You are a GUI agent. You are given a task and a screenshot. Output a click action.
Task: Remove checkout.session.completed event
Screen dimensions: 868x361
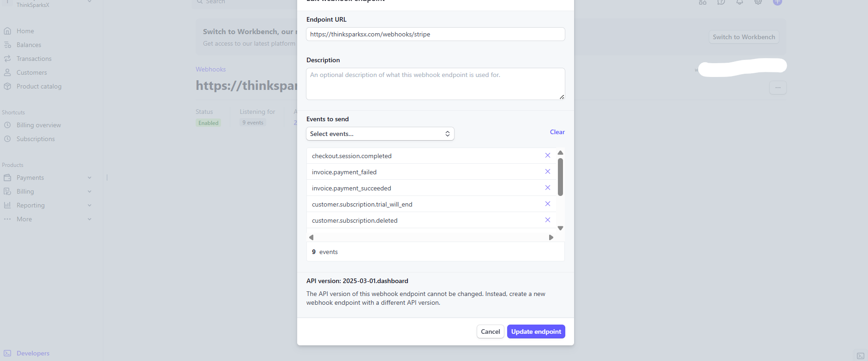(548, 155)
